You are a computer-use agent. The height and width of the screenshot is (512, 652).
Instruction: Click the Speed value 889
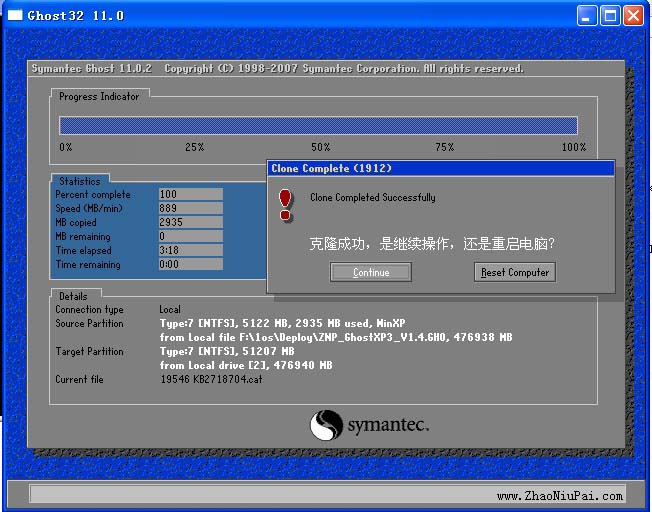[191, 208]
